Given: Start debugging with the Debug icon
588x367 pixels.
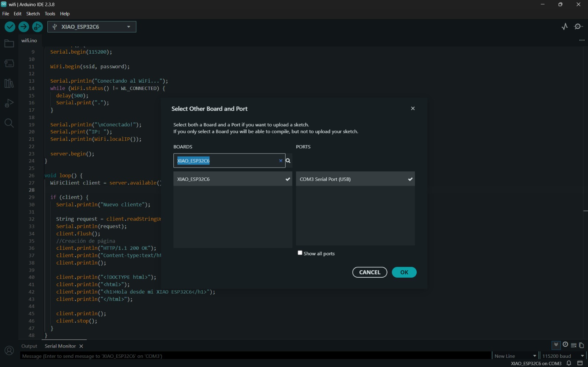Looking at the screenshot, I should coord(37,27).
